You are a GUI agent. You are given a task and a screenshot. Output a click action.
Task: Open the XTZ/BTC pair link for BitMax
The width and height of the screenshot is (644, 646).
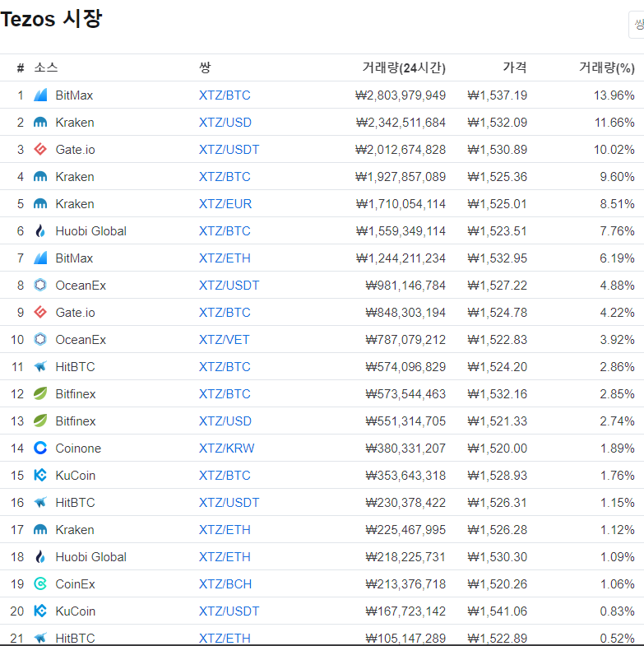coord(225,95)
